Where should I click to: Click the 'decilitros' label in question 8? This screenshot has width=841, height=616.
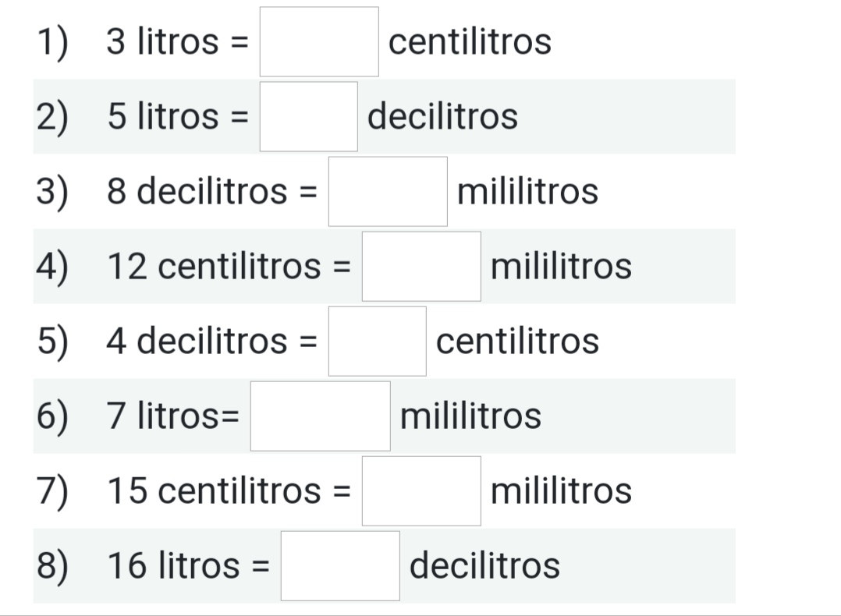(x=484, y=566)
